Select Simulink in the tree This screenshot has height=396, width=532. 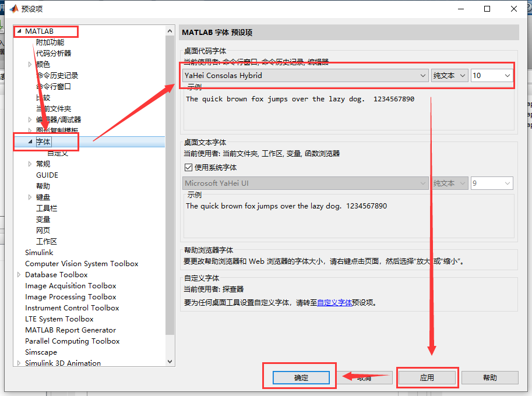pyautogui.click(x=39, y=253)
